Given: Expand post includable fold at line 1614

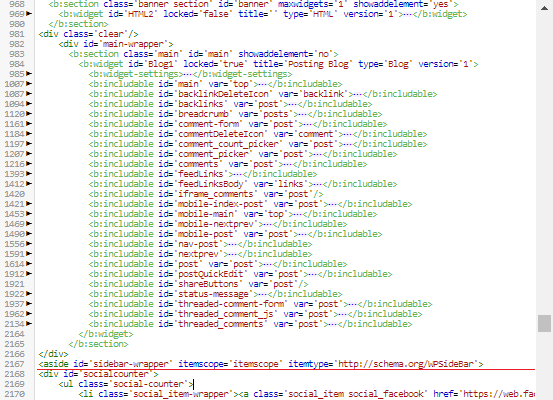Looking at the screenshot, I should pyautogui.click(x=29, y=263).
